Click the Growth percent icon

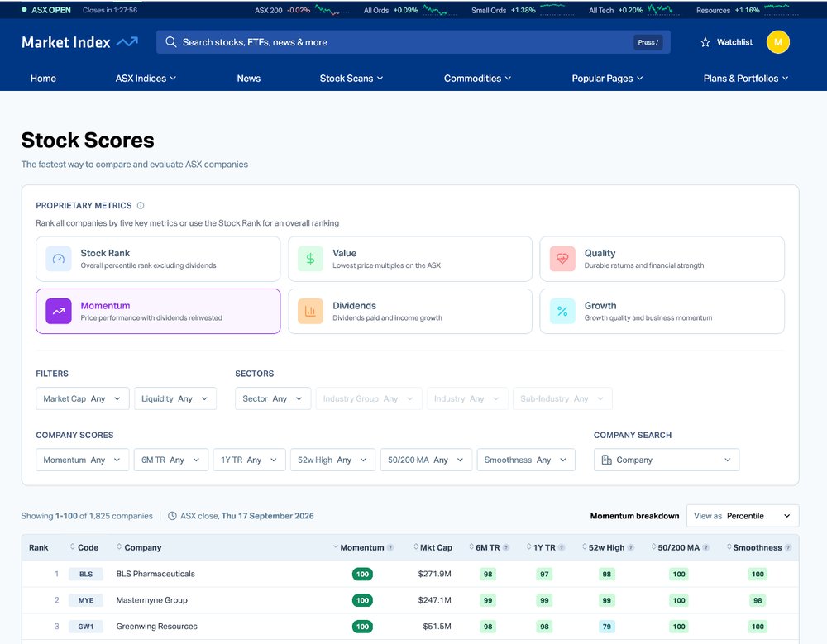click(562, 311)
